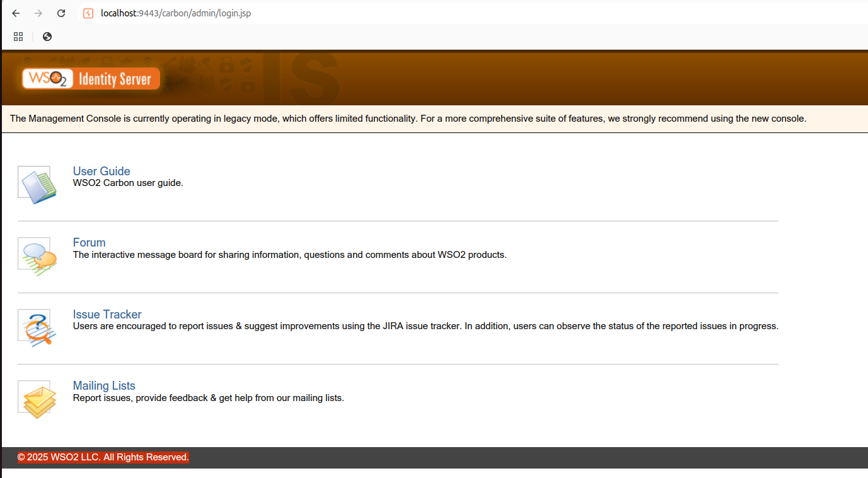Reload the login page

[x=61, y=13]
